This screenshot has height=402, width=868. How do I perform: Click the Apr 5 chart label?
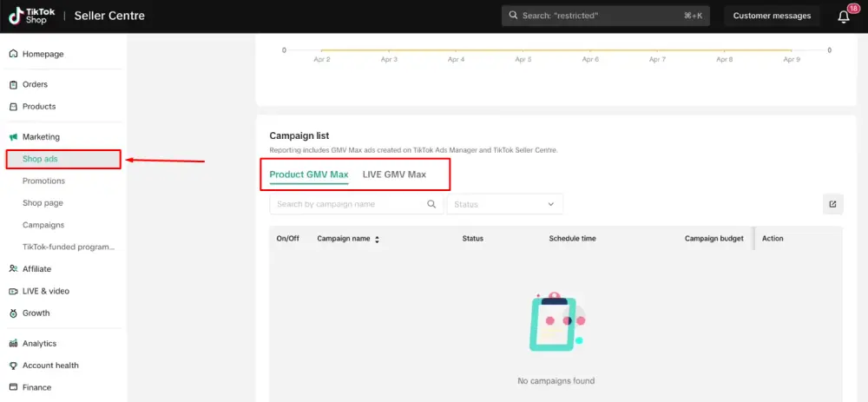coord(523,59)
